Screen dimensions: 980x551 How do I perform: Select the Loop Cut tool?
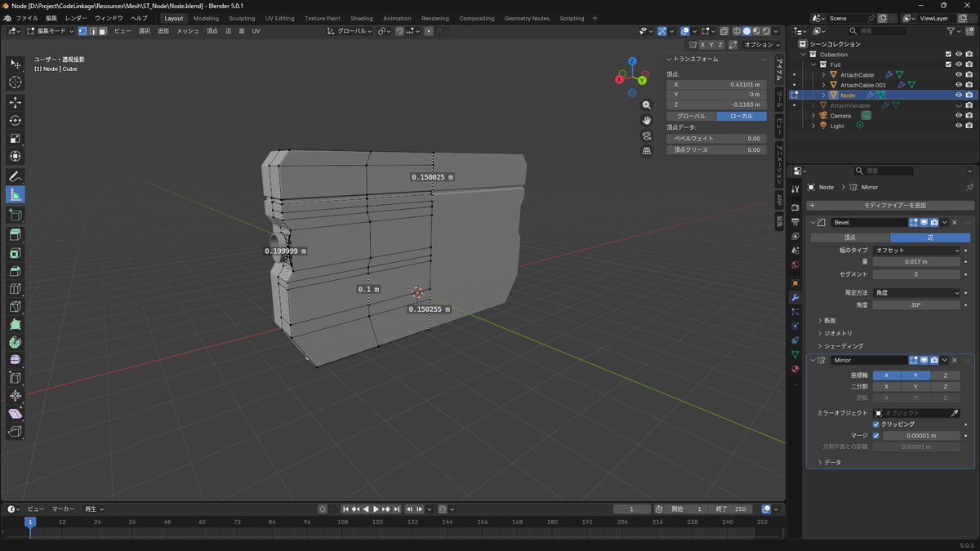(x=16, y=289)
